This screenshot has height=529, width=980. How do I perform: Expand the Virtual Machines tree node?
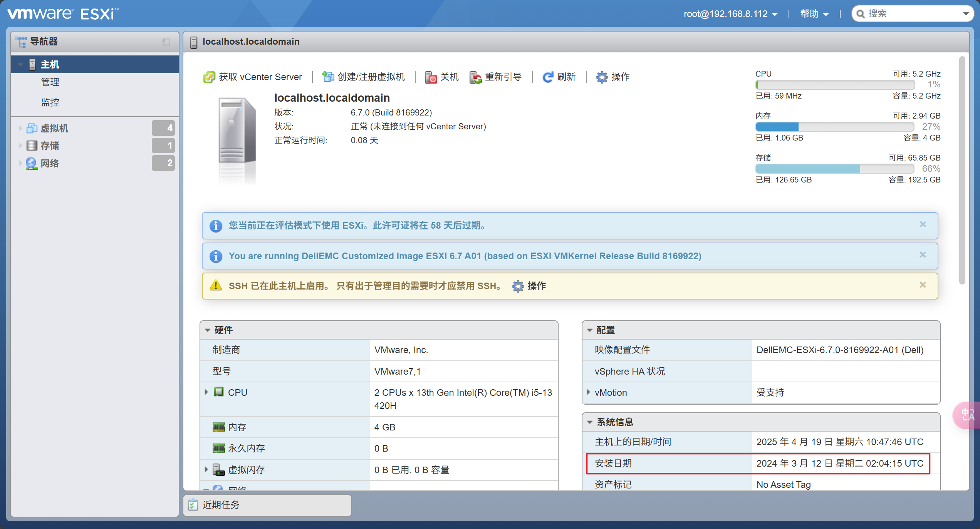pyautogui.click(x=20, y=128)
